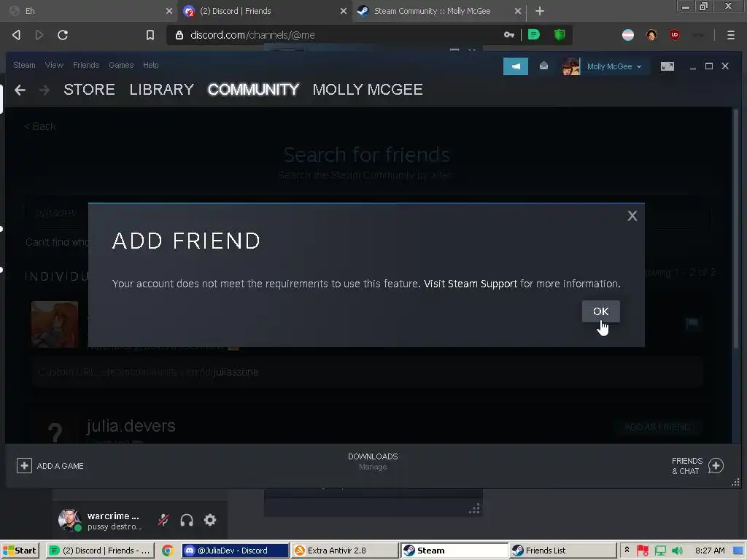Screen dimensions: 747x560
Task: Reload the browser page
Action: pos(63,35)
